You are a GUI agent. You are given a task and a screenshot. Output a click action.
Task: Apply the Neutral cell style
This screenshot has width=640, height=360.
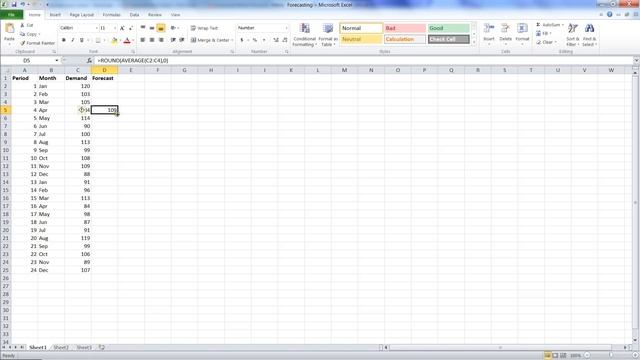pyautogui.click(x=361, y=40)
